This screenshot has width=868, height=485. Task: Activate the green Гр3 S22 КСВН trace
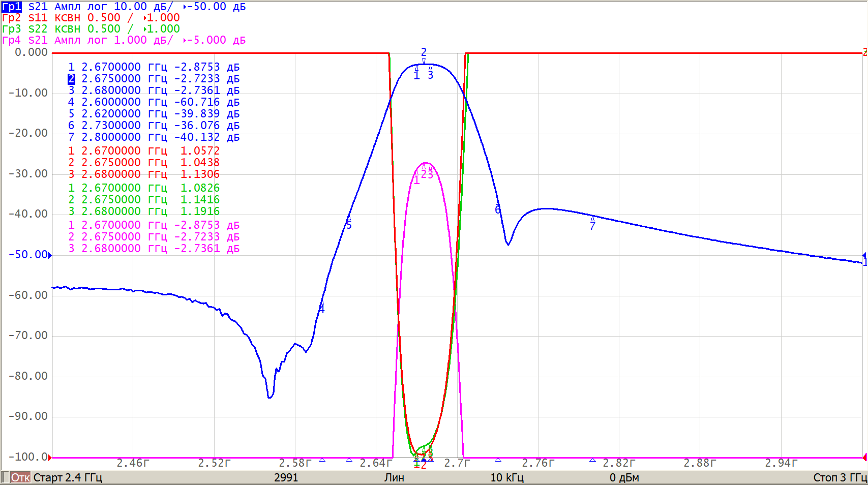coord(12,29)
